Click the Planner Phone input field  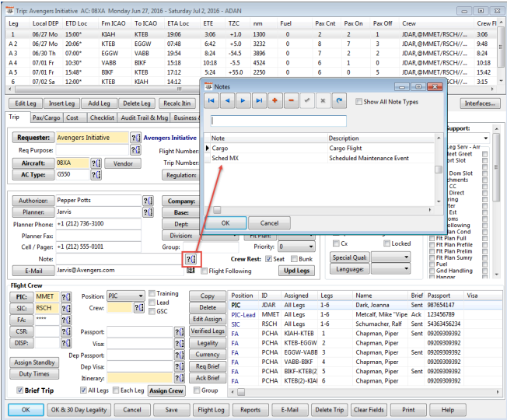pos(99,224)
